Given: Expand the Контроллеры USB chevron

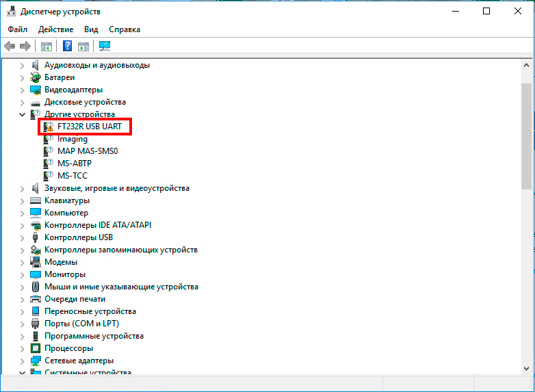Looking at the screenshot, I should click(x=22, y=238).
